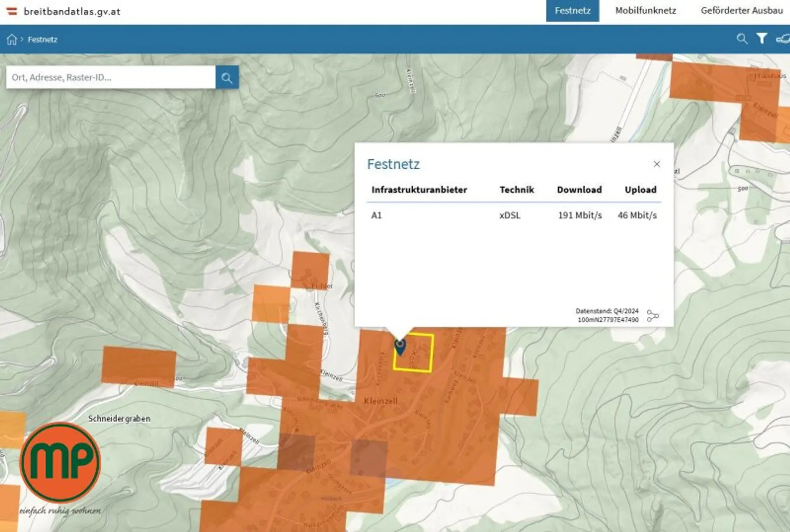Open the Geförderter Ausbau tab
The width and height of the screenshot is (790, 532).
click(741, 11)
